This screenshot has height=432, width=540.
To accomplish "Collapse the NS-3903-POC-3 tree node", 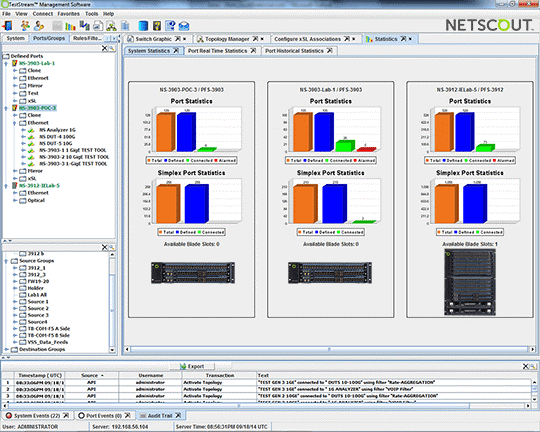I will click(6, 108).
